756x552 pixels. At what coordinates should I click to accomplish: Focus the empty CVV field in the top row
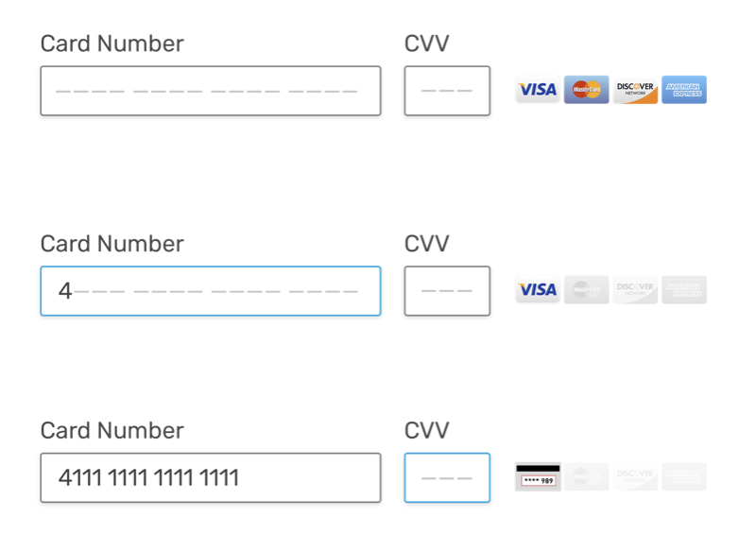[x=447, y=91]
